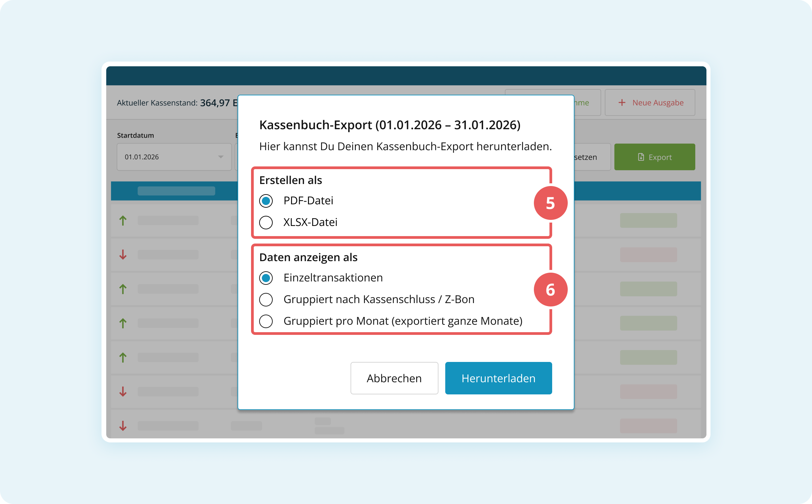Image resolution: width=812 pixels, height=504 pixels.
Task: Click the red plus icon on Neue Ausgabe
Action: (622, 102)
